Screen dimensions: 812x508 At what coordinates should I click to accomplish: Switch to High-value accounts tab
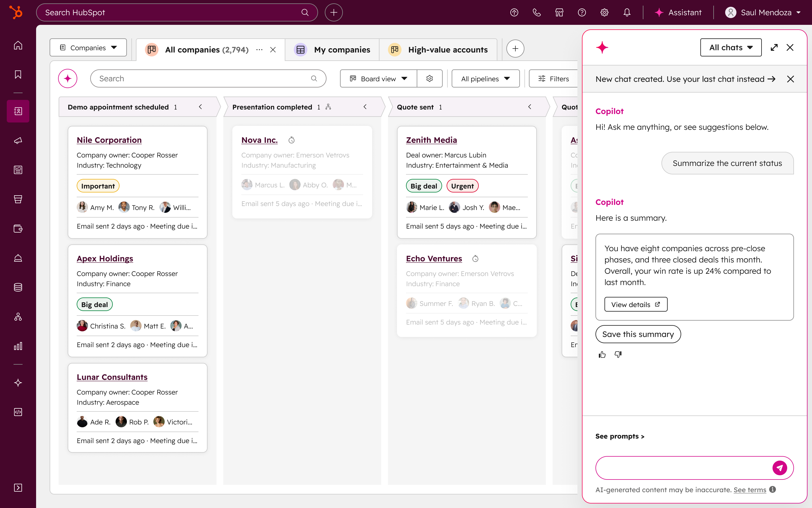438,50
